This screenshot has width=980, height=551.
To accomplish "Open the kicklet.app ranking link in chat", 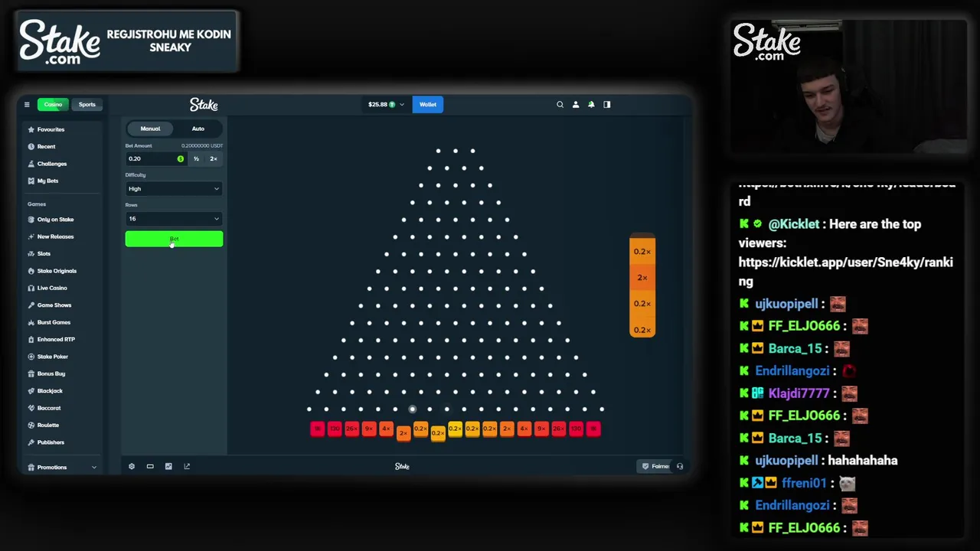I will coord(845,272).
